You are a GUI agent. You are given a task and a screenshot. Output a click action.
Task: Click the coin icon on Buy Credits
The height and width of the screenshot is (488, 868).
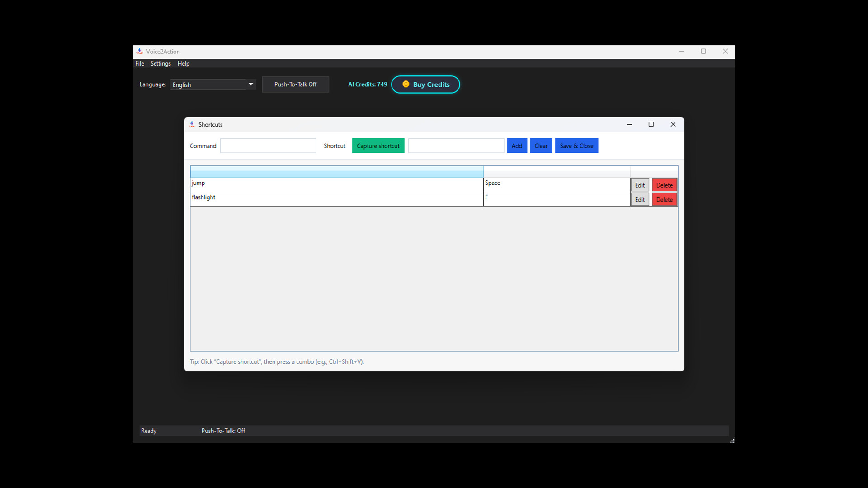pyautogui.click(x=406, y=84)
